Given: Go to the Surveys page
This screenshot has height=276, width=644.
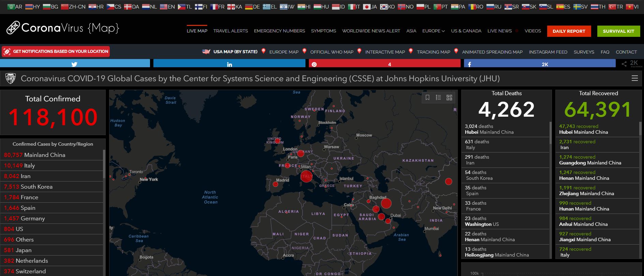Looking at the screenshot, I should (x=584, y=52).
